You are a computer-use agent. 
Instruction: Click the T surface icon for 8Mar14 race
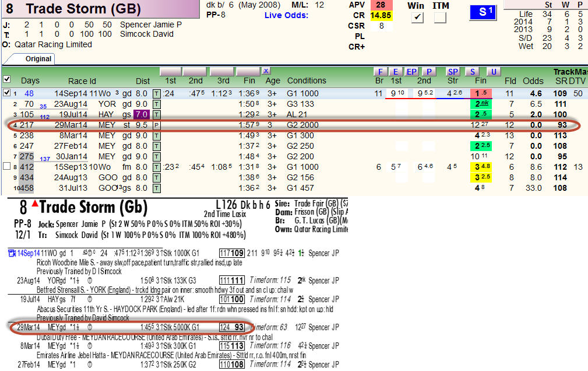click(x=157, y=135)
